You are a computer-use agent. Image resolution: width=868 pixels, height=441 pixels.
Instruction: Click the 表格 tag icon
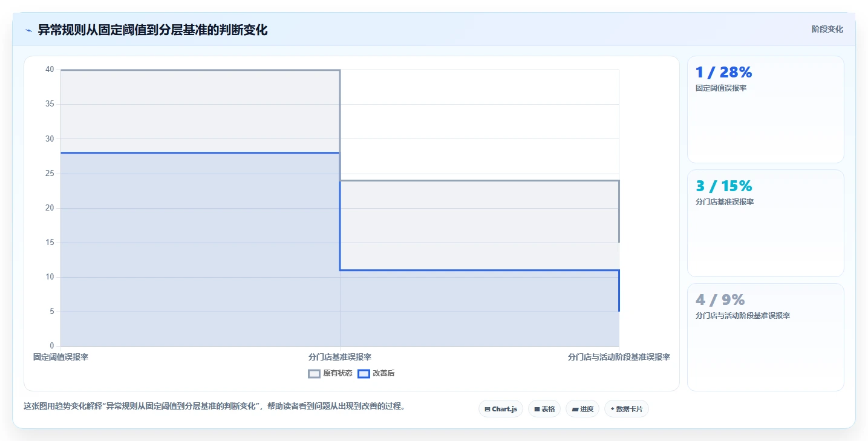[x=537, y=410]
